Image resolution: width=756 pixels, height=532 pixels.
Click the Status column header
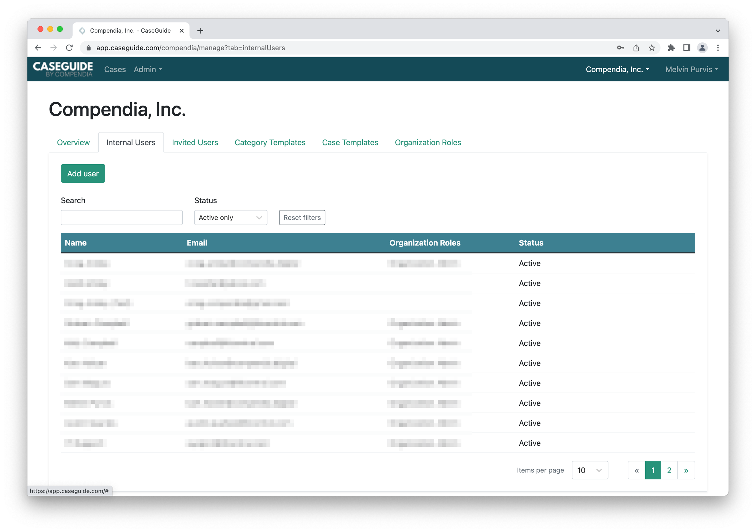tap(531, 243)
